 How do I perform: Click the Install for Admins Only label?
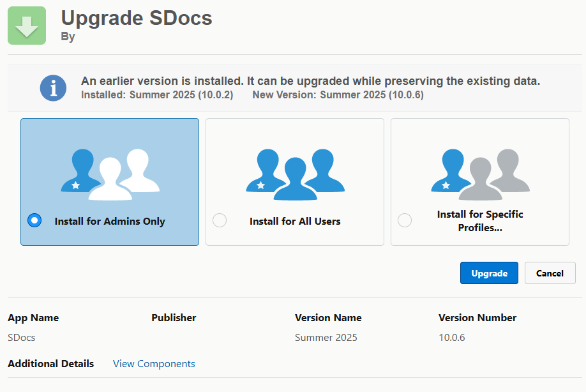[x=110, y=222]
